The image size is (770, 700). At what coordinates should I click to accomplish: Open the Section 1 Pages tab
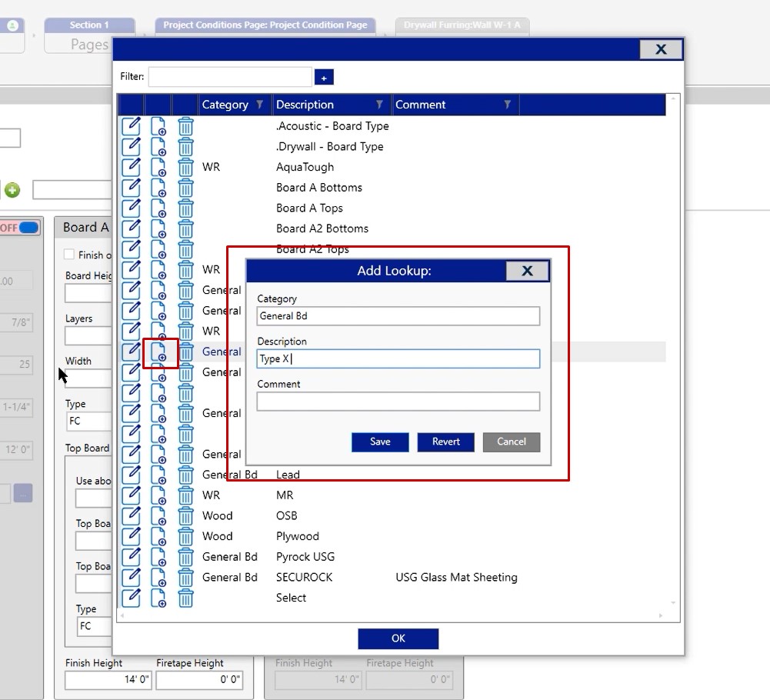89,36
